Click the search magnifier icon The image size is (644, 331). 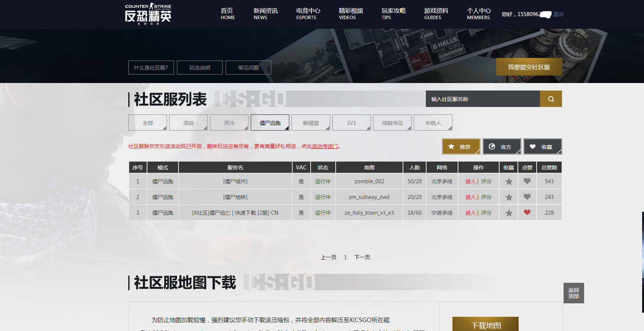[551, 99]
